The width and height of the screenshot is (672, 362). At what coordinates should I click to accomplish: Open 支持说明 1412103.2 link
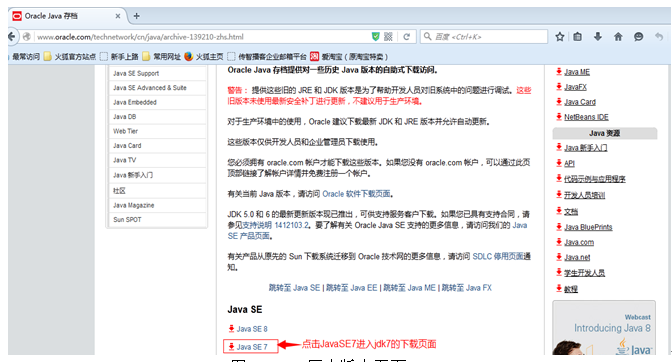pyautogui.click(x=276, y=225)
